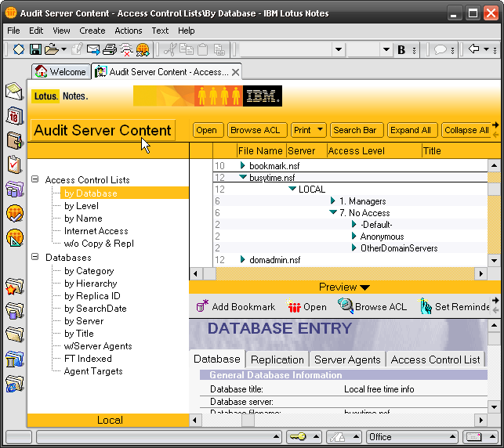
Task: Click the Edit Document pencil toolbar icon
Action: pos(77,49)
